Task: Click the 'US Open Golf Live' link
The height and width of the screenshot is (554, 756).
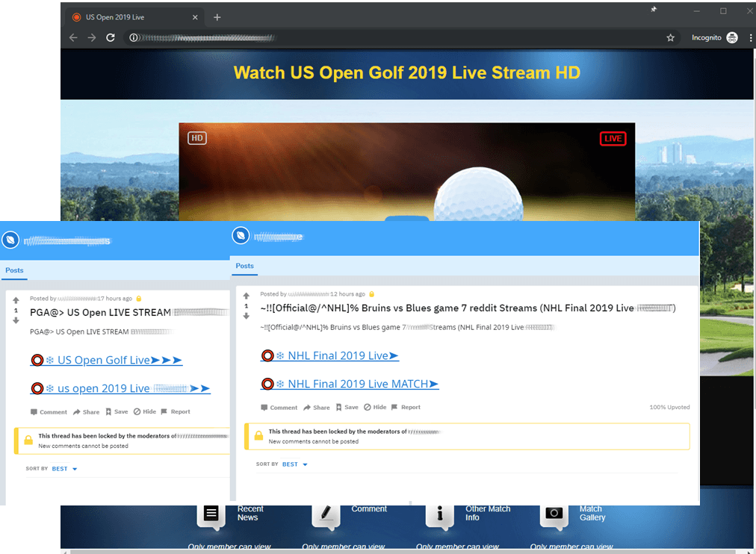Action: [106, 360]
